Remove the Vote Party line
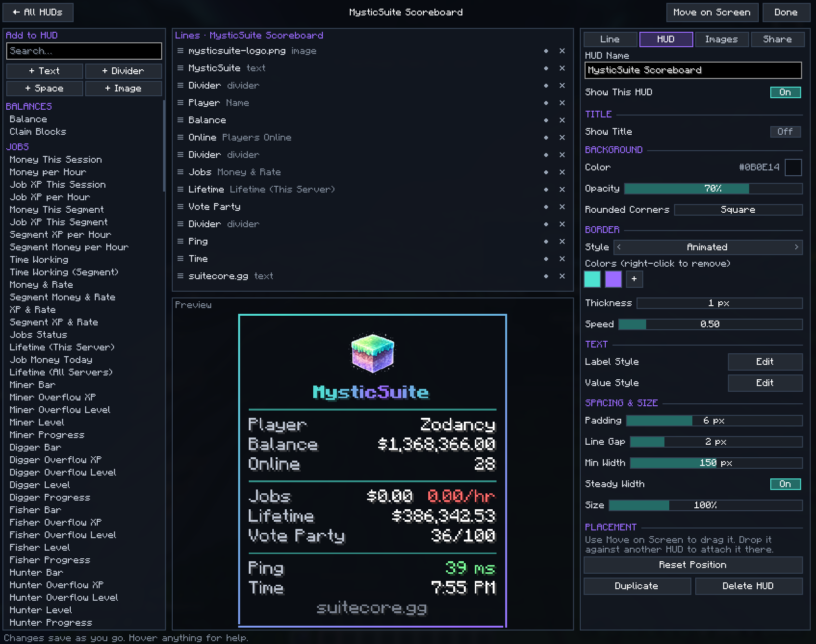Image resolution: width=816 pixels, height=644 pixels. (x=562, y=207)
